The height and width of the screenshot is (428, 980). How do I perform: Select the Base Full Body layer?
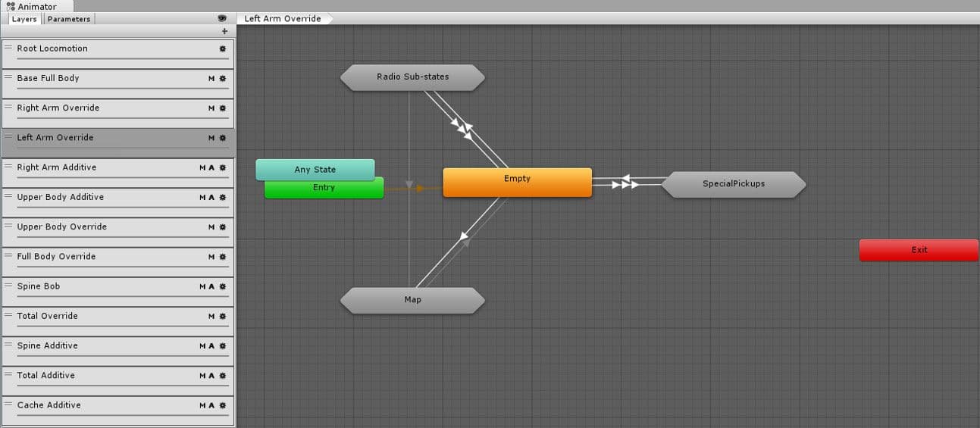117,83
